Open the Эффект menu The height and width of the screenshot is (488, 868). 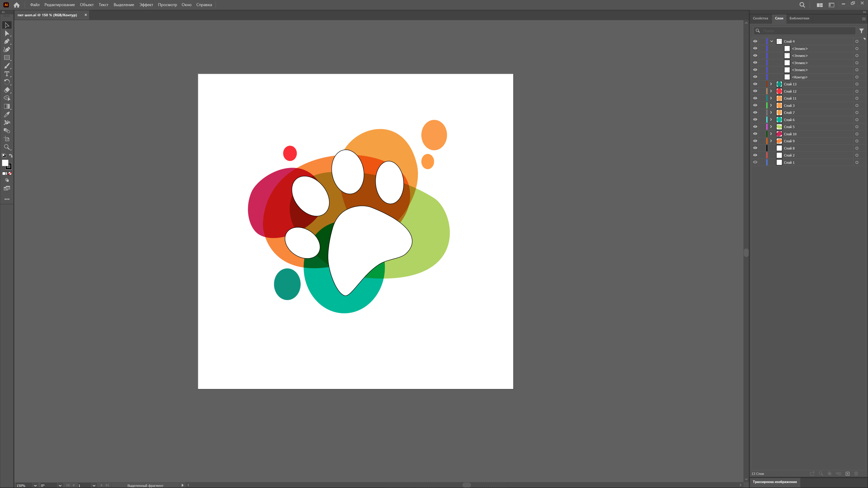146,5
